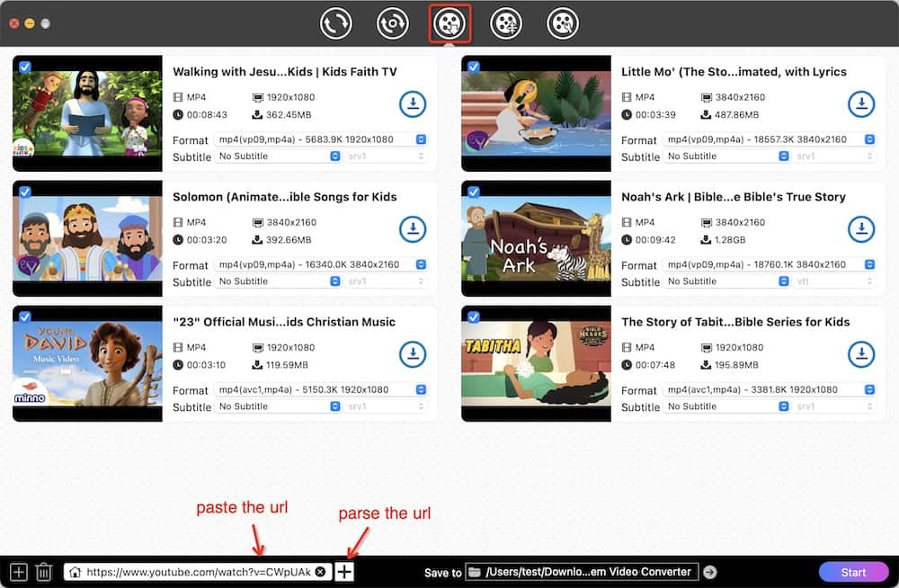Select the Walking with Jesus thumbnail

pyautogui.click(x=87, y=113)
